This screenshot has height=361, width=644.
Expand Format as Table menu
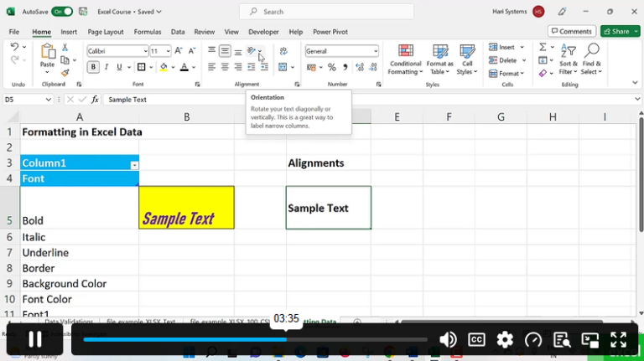(x=440, y=59)
